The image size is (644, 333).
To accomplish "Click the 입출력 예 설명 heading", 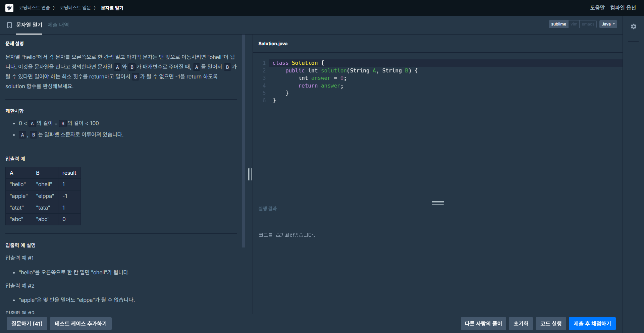I will coord(20,245).
